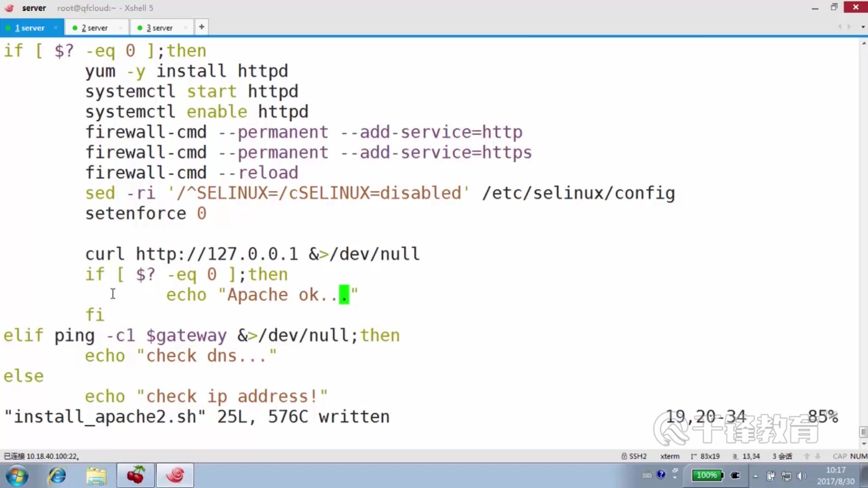Open the volume control tray icon
This screenshot has height=488, width=868.
click(802, 476)
